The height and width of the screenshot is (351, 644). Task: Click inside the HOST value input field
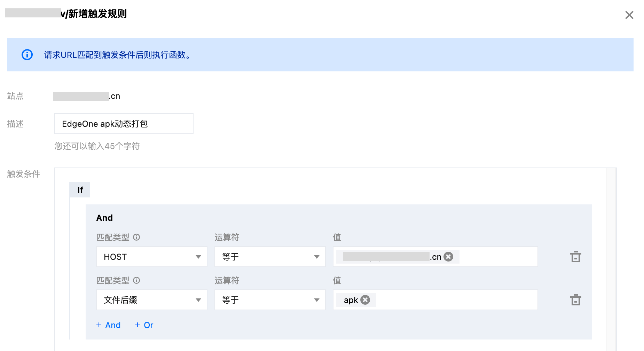point(498,257)
